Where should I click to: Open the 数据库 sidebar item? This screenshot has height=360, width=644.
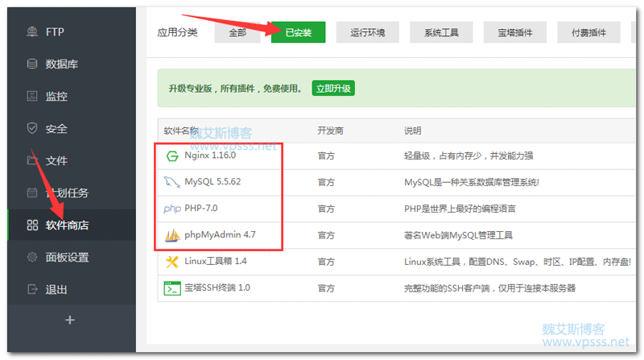61,64
